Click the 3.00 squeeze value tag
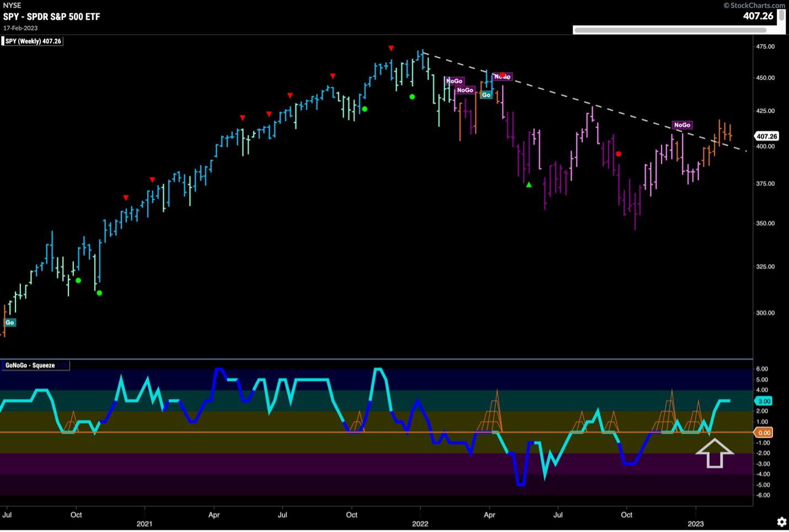 (764, 401)
